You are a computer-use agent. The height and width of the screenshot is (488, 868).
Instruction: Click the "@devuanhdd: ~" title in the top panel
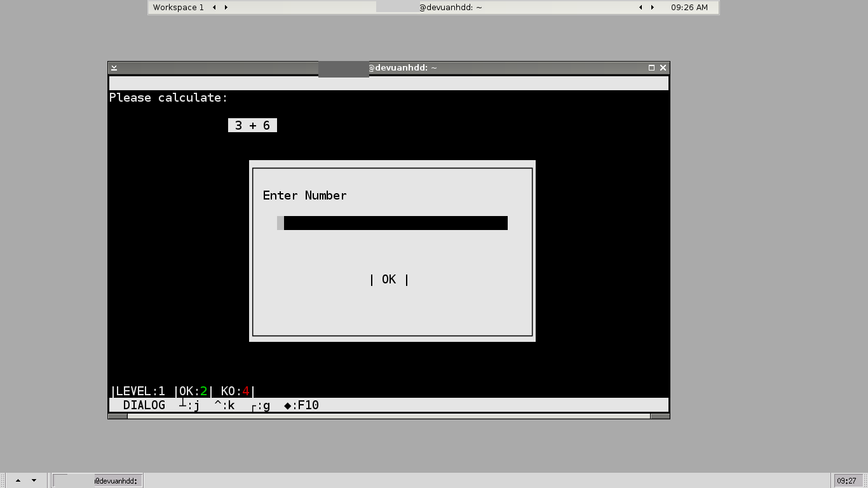click(x=450, y=8)
